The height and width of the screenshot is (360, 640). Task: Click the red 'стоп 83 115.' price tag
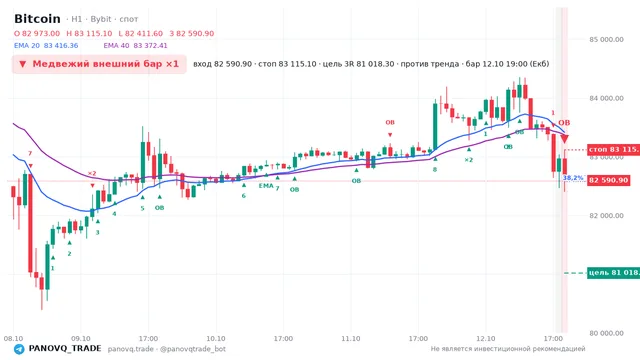[613, 150]
